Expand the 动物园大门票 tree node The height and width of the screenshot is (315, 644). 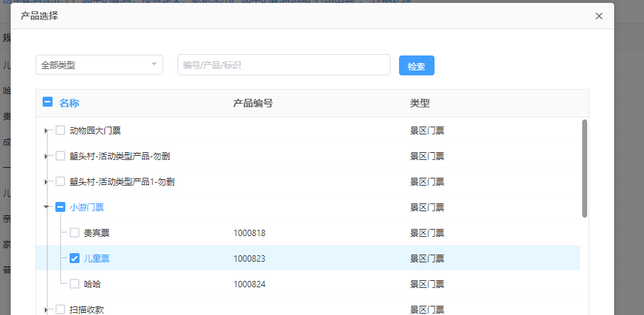pos(47,131)
